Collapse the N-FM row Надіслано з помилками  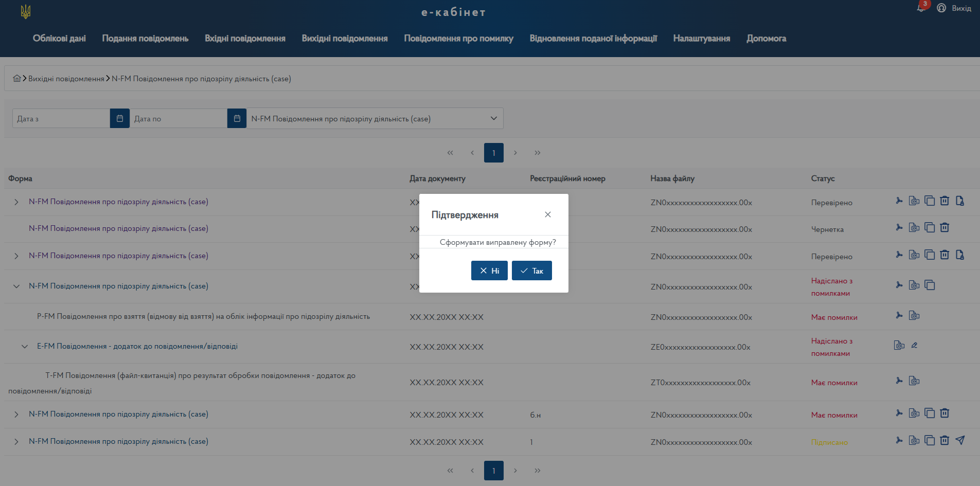point(16,286)
